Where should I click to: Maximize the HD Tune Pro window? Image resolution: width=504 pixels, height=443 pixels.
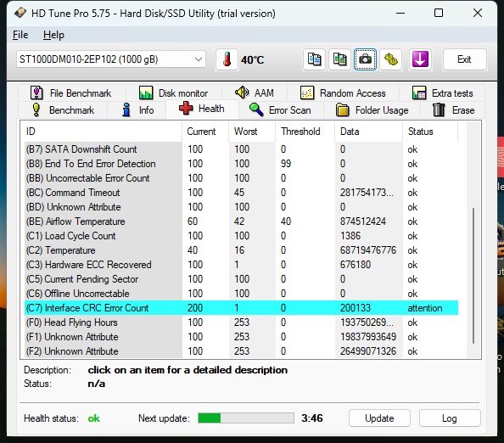pos(439,14)
